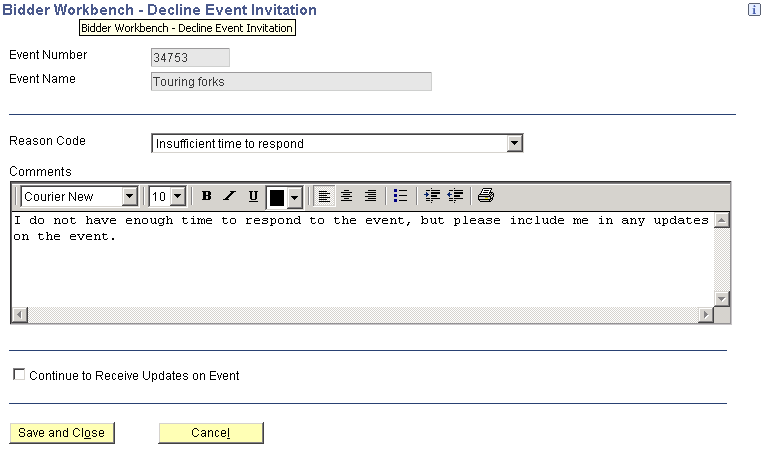This screenshot has width=765, height=449.
Task: Click the print icon in toolbar
Action: [485, 196]
